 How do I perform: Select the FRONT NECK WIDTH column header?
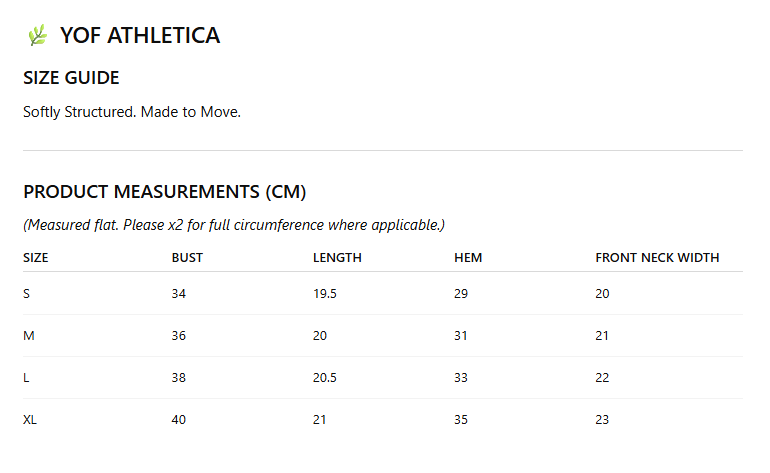(657, 258)
